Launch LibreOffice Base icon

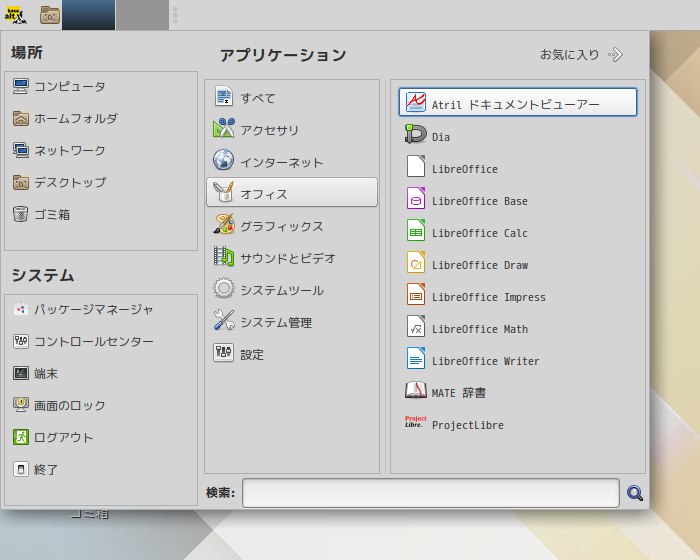(416, 198)
